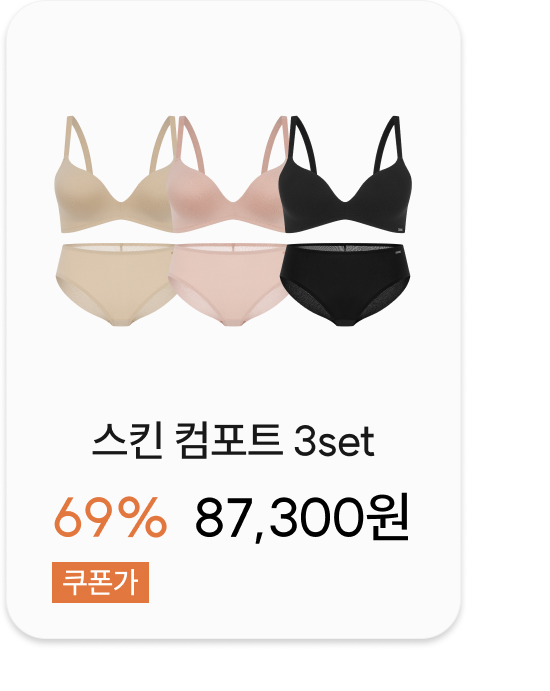Click the right strap of the black bra
The height and width of the screenshot is (691, 550).
(388, 143)
